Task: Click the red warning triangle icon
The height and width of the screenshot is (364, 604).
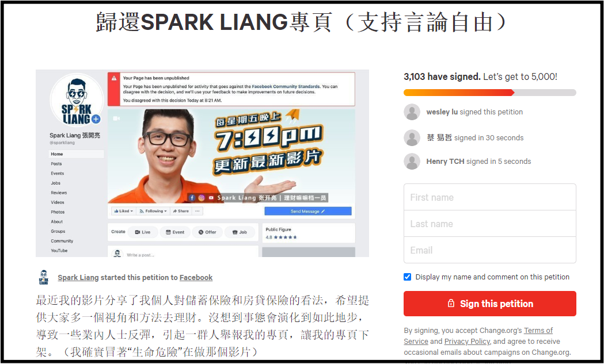Action: (x=114, y=78)
